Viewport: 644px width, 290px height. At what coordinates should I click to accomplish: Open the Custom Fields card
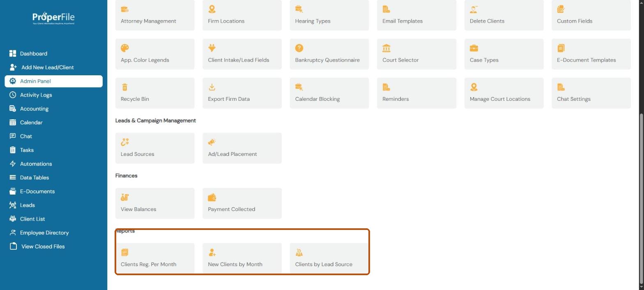pos(591,15)
